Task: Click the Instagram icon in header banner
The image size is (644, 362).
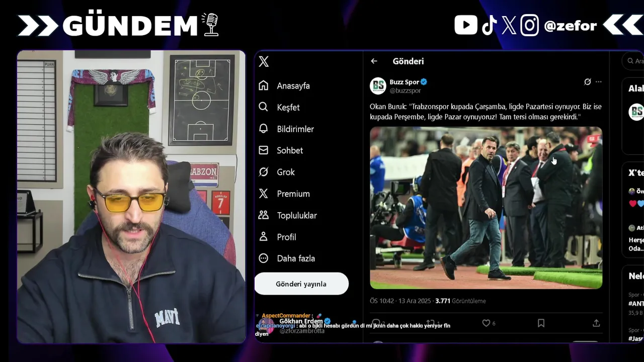Action: tap(529, 25)
